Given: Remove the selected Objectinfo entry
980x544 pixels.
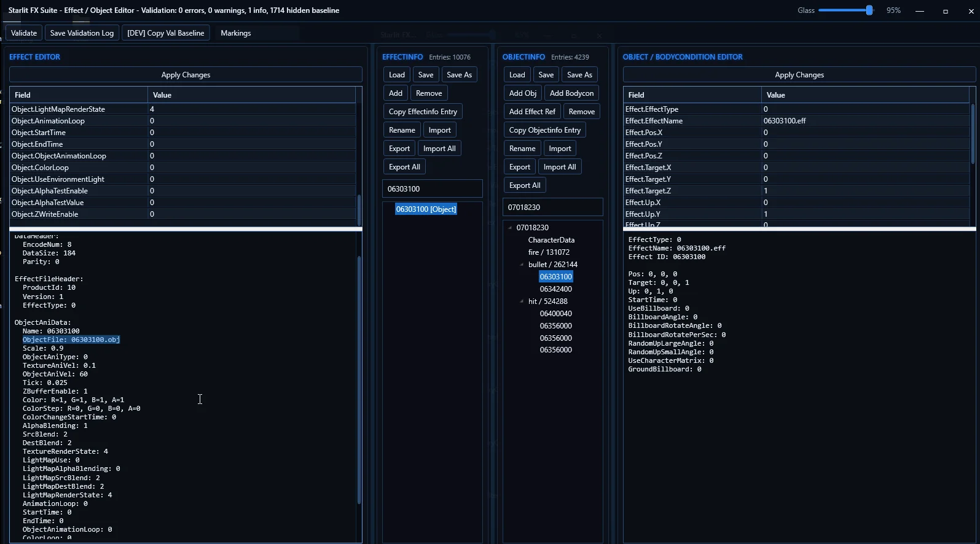Looking at the screenshot, I should click(582, 112).
